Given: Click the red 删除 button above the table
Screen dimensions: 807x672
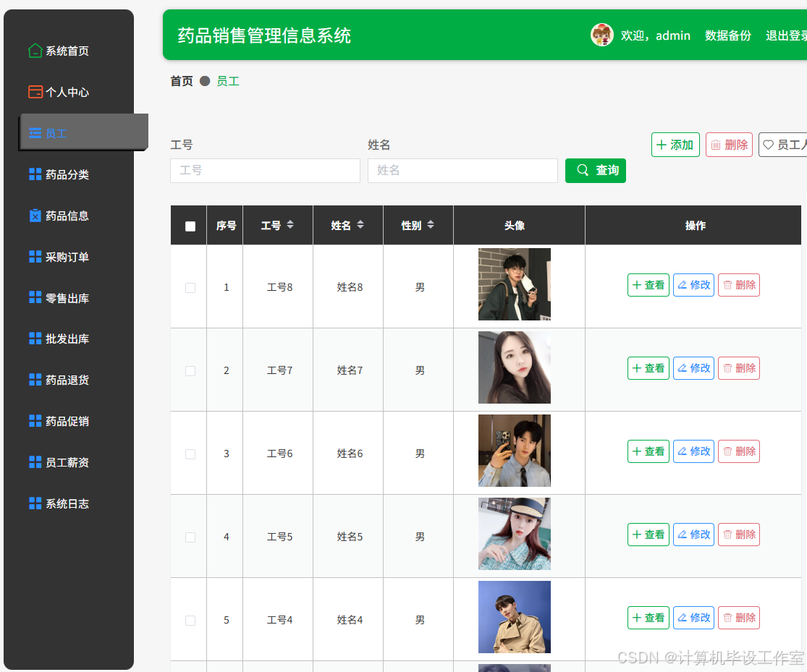Looking at the screenshot, I should (729, 145).
